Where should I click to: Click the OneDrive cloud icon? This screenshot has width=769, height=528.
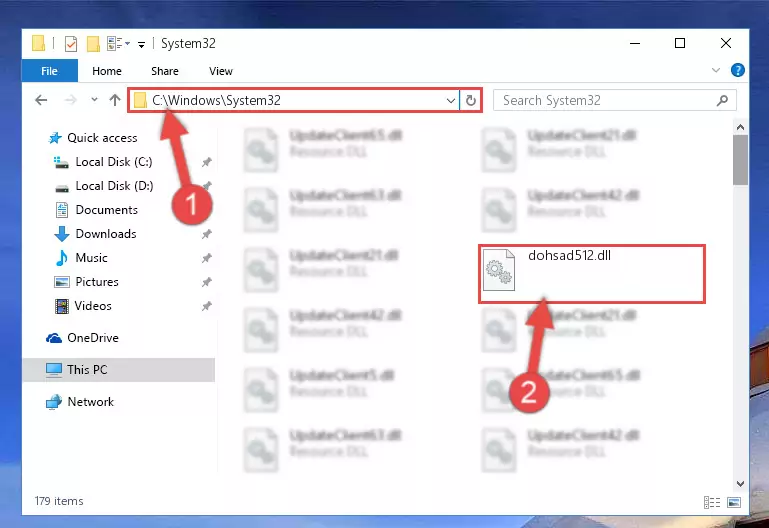[54, 338]
